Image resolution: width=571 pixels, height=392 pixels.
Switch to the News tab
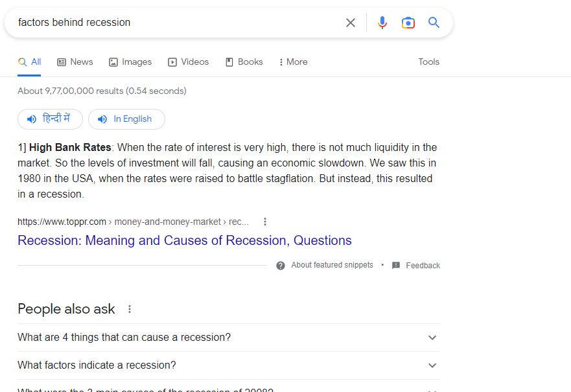(x=75, y=62)
